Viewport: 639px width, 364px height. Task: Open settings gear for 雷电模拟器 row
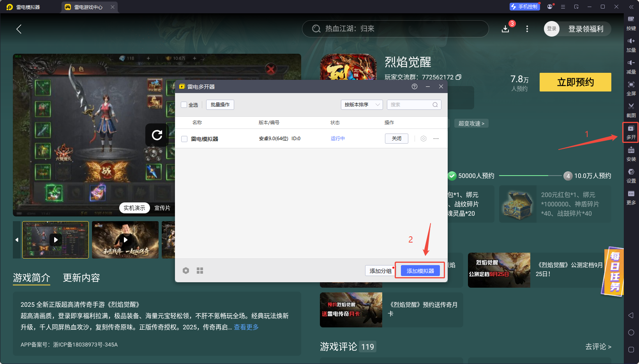coord(424,139)
